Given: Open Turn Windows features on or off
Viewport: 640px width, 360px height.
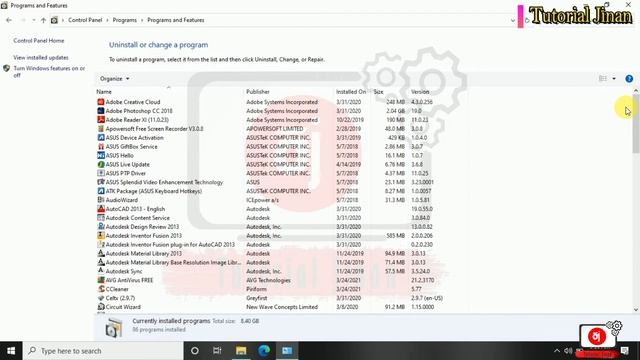Looking at the screenshot, I should (49, 71).
